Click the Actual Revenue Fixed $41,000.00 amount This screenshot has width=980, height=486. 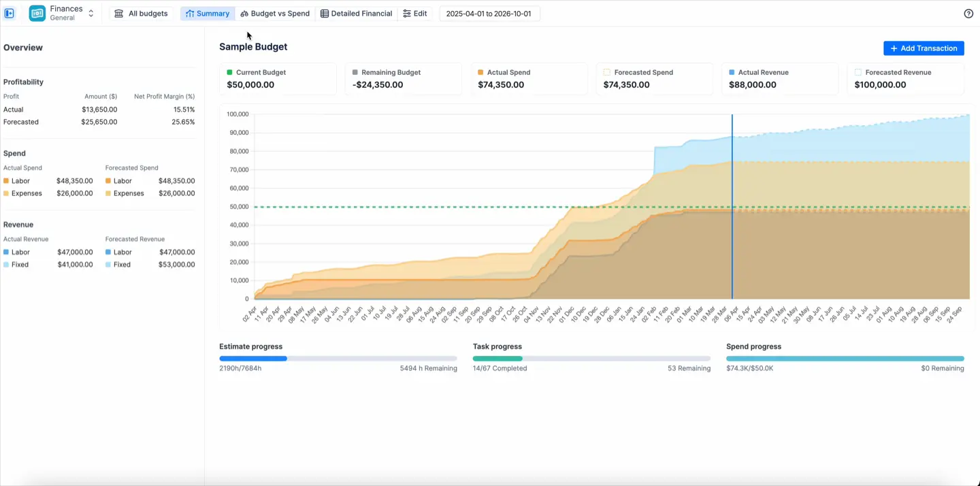(x=75, y=264)
